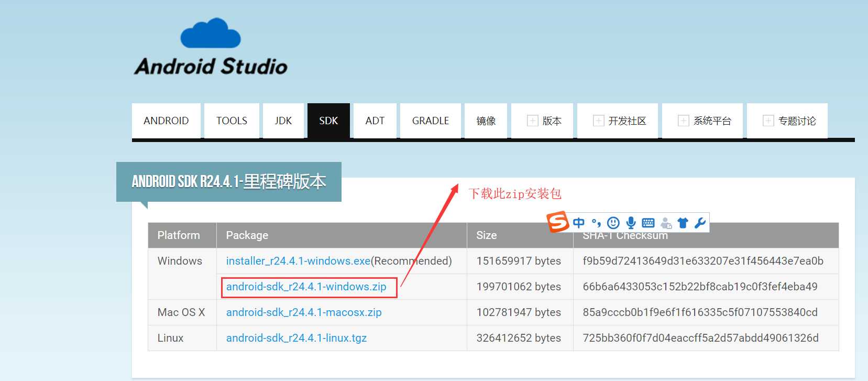Open the skin shirt icon in the IME bar
Image resolution: width=868 pixels, height=381 pixels.
tap(683, 223)
